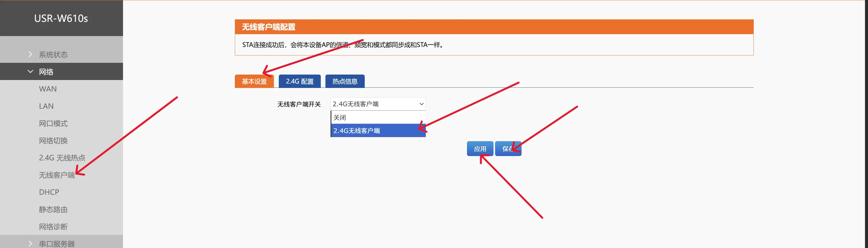This screenshot has height=248, width=868.
Task: Open the 网络诊断 page
Action: (53, 227)
